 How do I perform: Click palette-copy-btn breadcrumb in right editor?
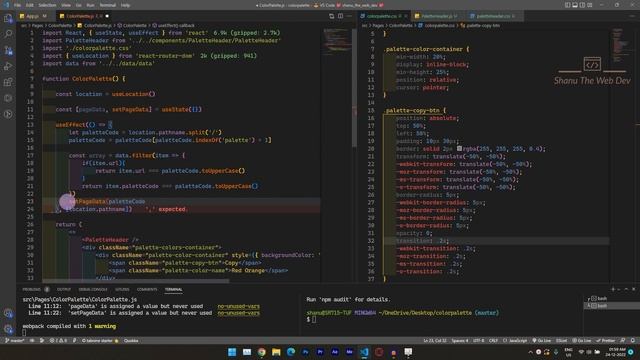click(x=480, y=25)
